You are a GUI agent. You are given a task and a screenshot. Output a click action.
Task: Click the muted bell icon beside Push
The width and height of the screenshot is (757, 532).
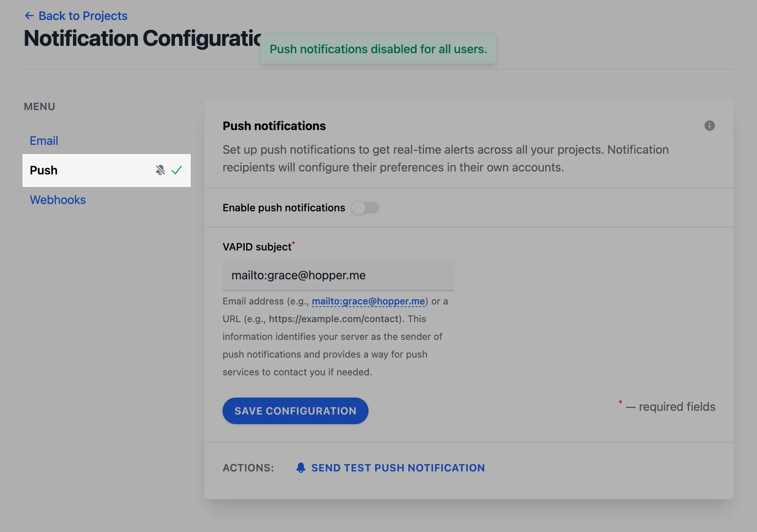click(160, 170)
